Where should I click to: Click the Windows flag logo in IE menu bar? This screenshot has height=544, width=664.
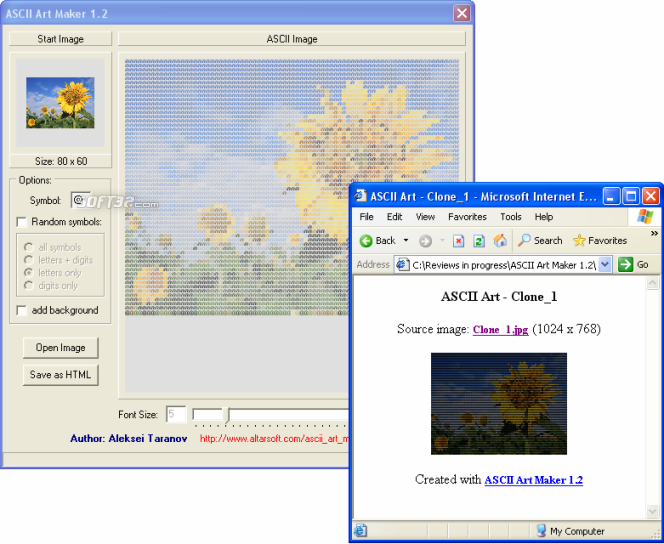coord(645,216)
